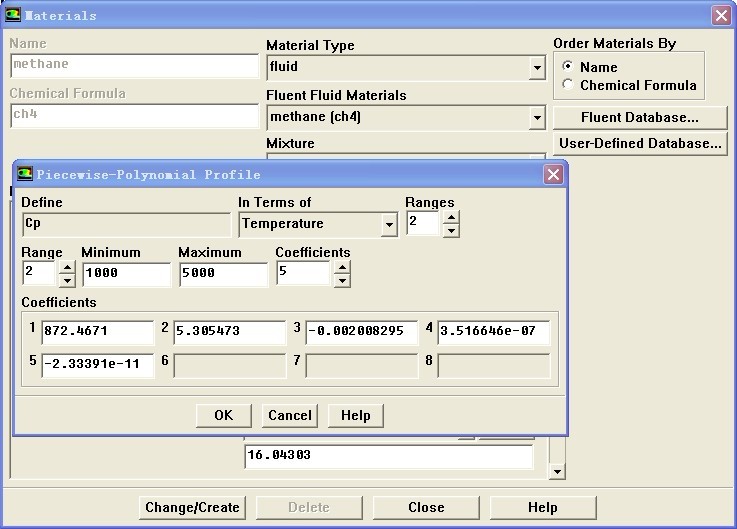Click the Minimum temperature field
The width and height of the screenshot is (737, 529).
pos(126,274)
